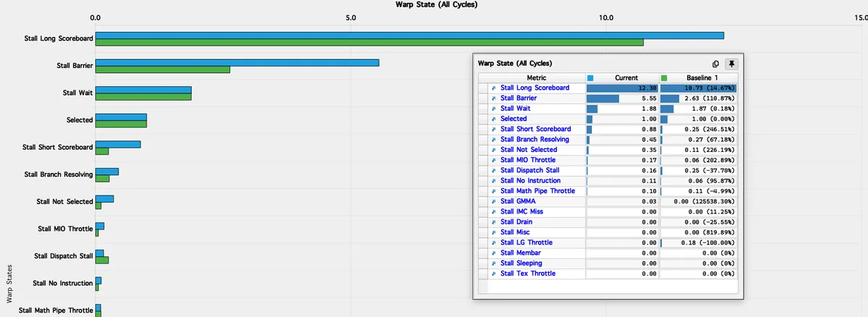Click the Stall Short Scoreboard chart axis label

point(58,147)
